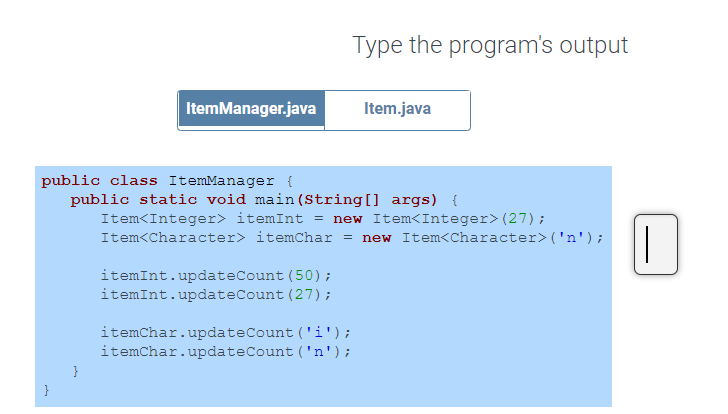This screenshot has width=728, height=414.
Task: Click the "itemChar.updateCount('i');" line
Action: point(226,333)
